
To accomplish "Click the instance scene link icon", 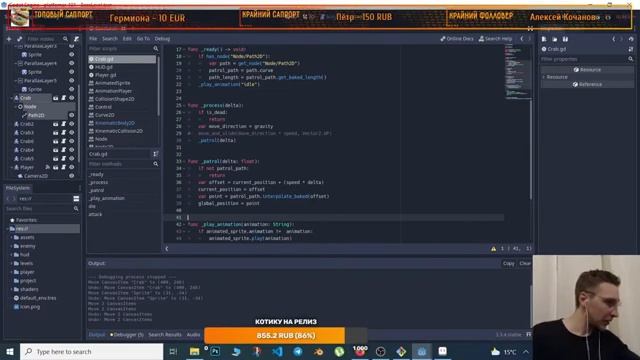I will [20, 39].
